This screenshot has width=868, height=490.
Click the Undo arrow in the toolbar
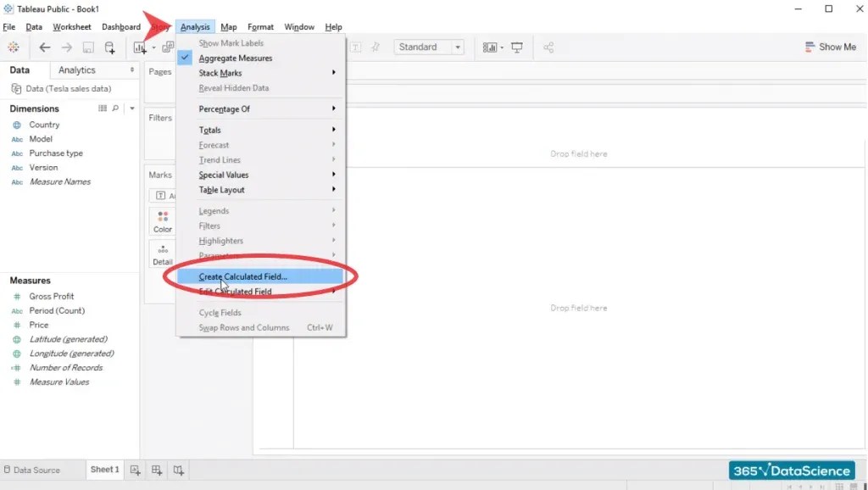[44, 47]
